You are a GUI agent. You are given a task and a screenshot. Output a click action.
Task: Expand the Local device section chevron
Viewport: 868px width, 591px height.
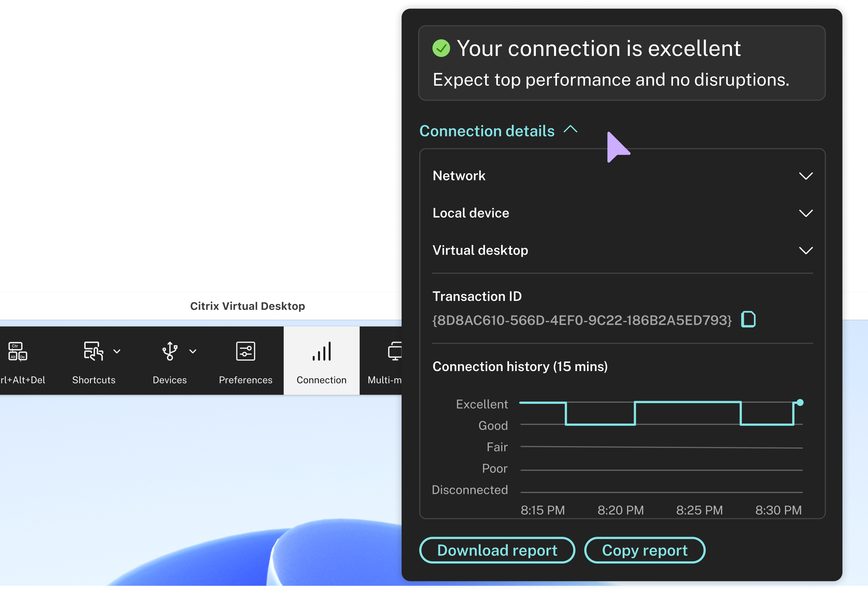(x=806, y=213)
